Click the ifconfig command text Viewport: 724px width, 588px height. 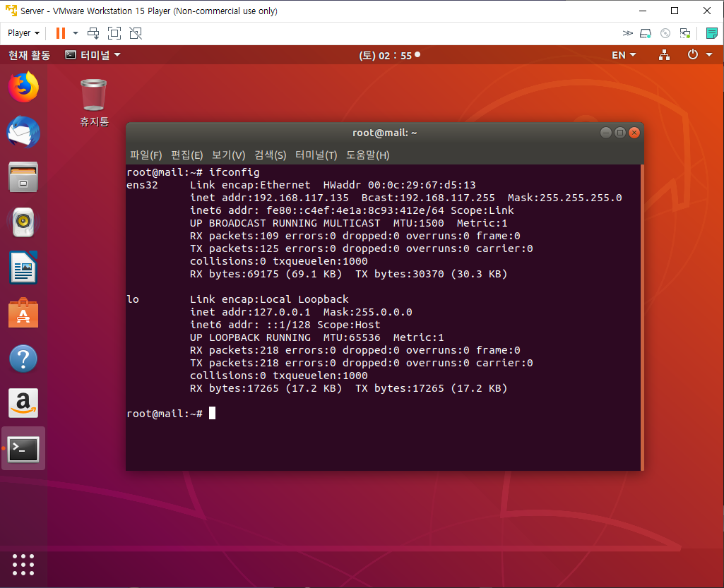coord(234,172)
